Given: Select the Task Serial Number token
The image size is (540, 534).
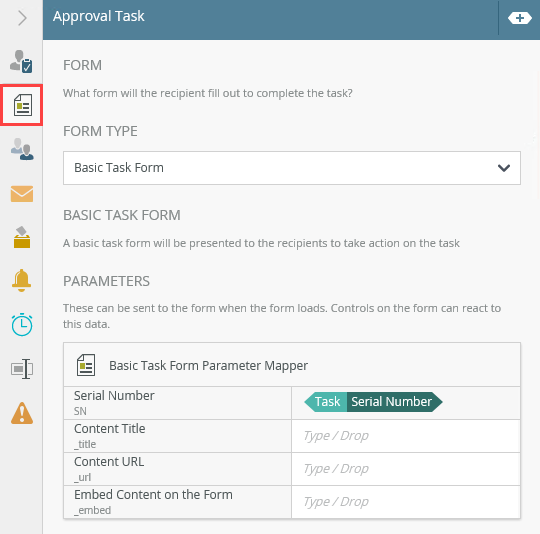Looking at the screenshot, I should click(x=373, y=402).
